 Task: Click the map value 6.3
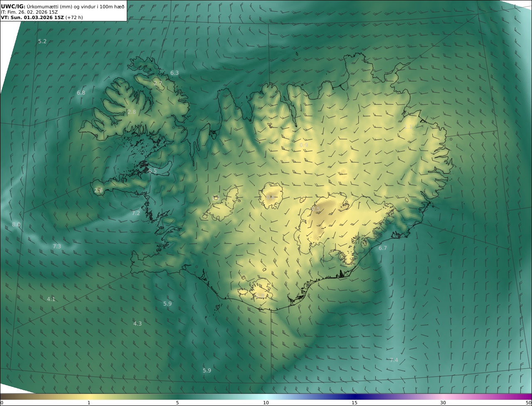coord(175,73)
